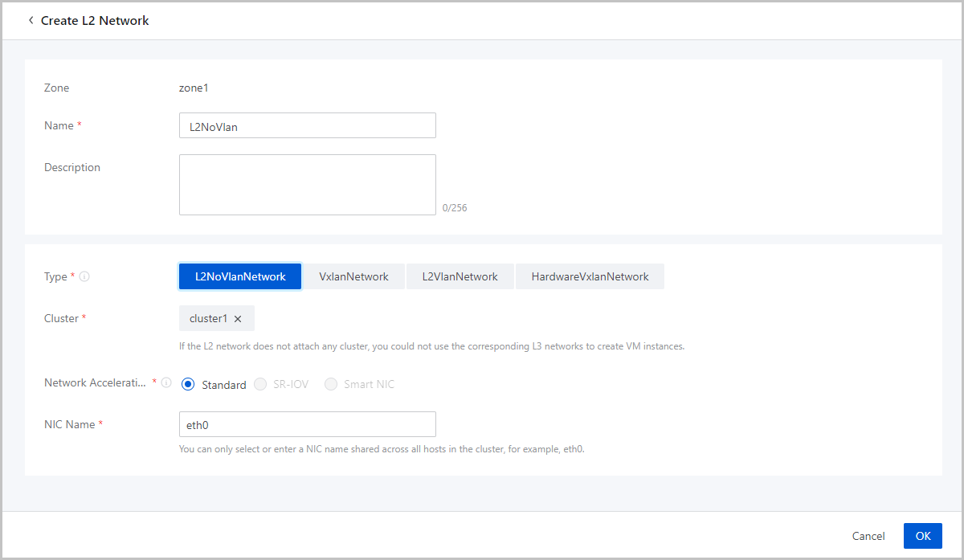Click the Description label
The width and height of the screenshot is (964, 560).
[72, 167]
